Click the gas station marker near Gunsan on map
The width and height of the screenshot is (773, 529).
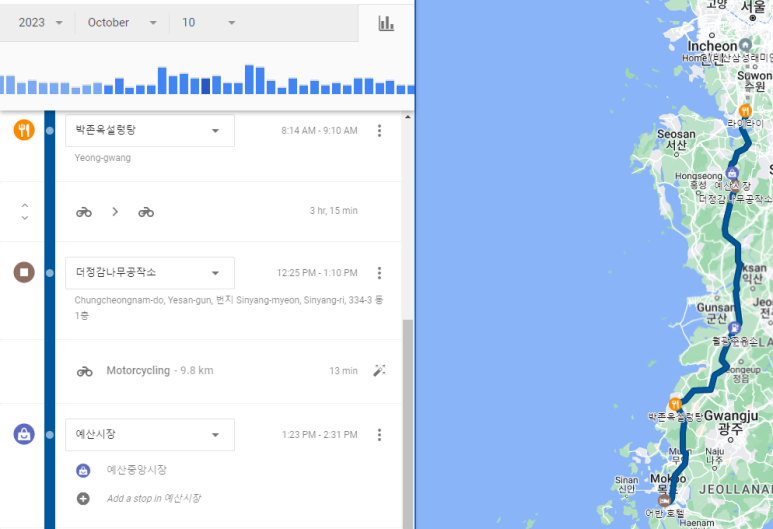(x=735, y=327)
